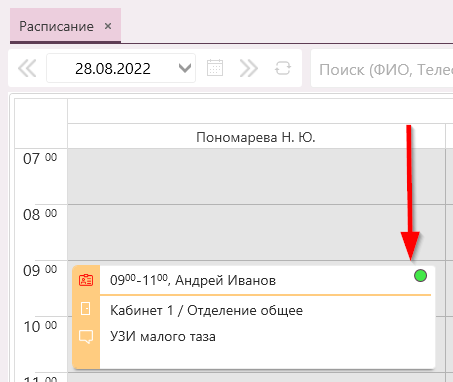The image size is (453, 382).
Task: Close the Расписание tab
Action: coord(108,26)
